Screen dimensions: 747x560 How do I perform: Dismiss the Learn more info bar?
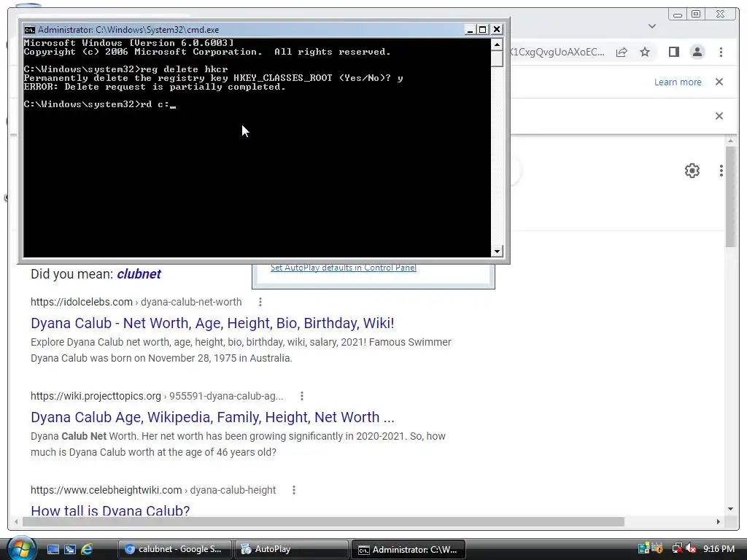pyautogui.click(x=719, y=82)
